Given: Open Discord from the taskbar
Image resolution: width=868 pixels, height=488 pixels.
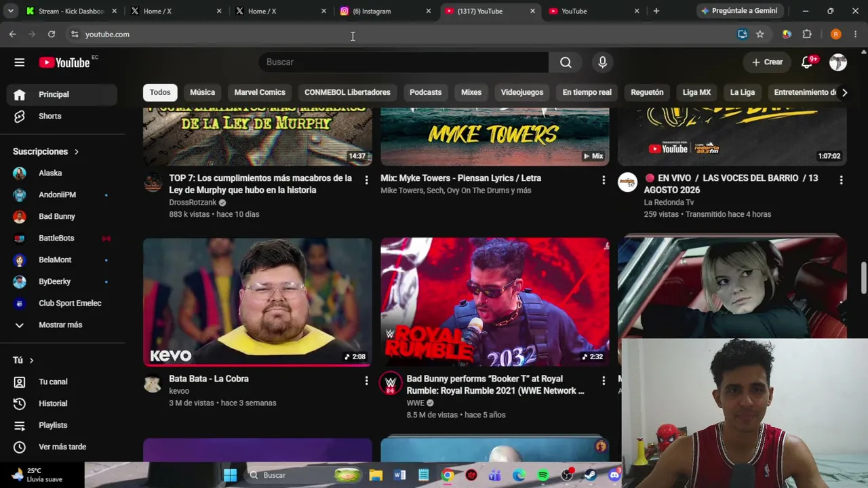Looking at the screenshot, I should click(x=614, y=475).
